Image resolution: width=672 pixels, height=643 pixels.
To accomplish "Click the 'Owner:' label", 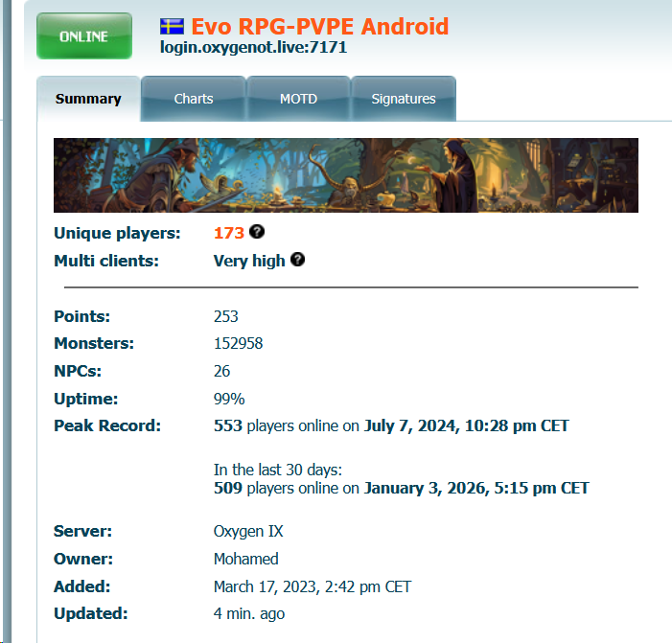I will pos(83,559).
